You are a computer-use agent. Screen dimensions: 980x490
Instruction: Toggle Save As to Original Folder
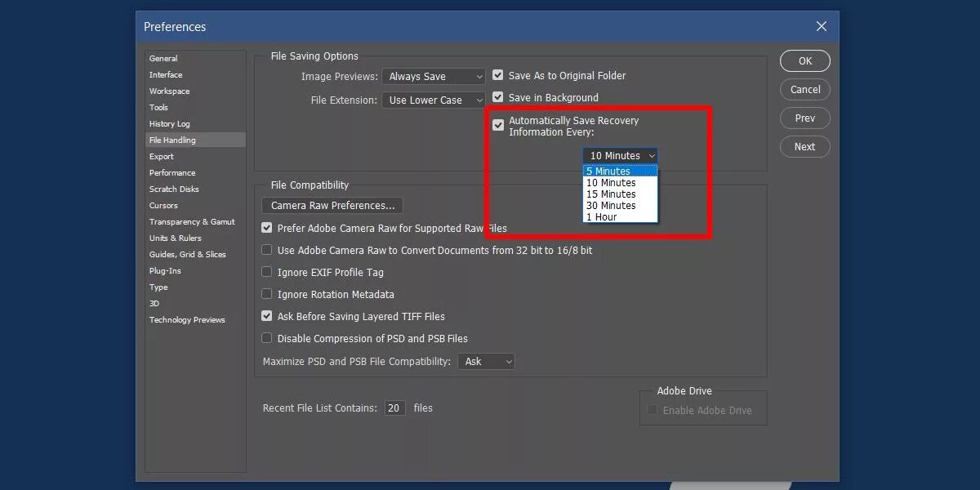(x=498, y=76)
